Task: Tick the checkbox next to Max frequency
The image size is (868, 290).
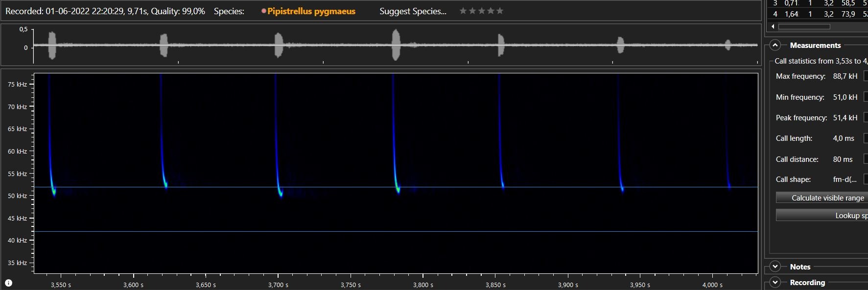Action: coord(866,76)
